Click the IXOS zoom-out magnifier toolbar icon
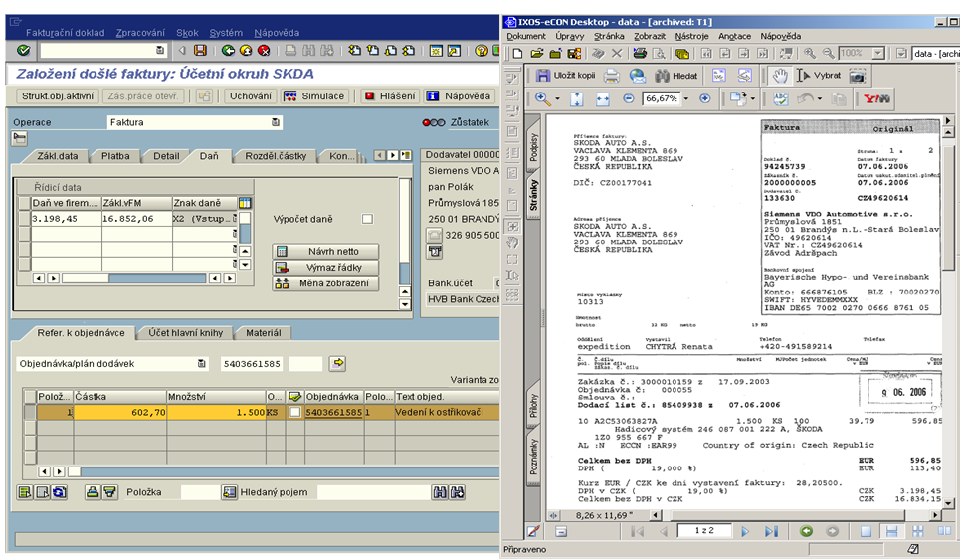 829,53
